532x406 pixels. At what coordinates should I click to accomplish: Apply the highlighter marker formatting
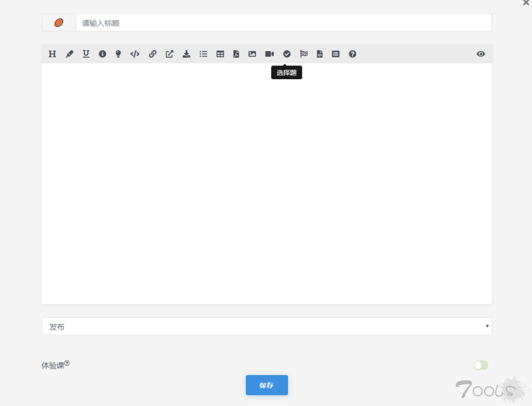pyautogui.click(x=69, y=54)
